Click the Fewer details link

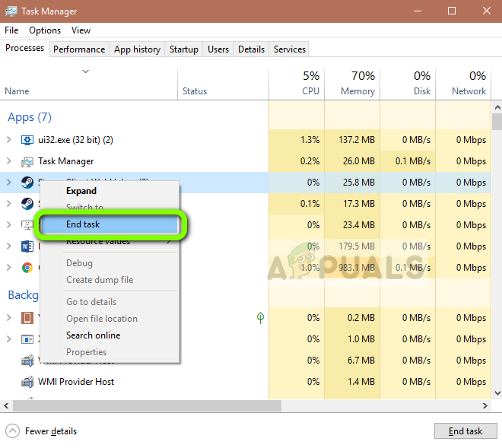[x=51, y=431]
